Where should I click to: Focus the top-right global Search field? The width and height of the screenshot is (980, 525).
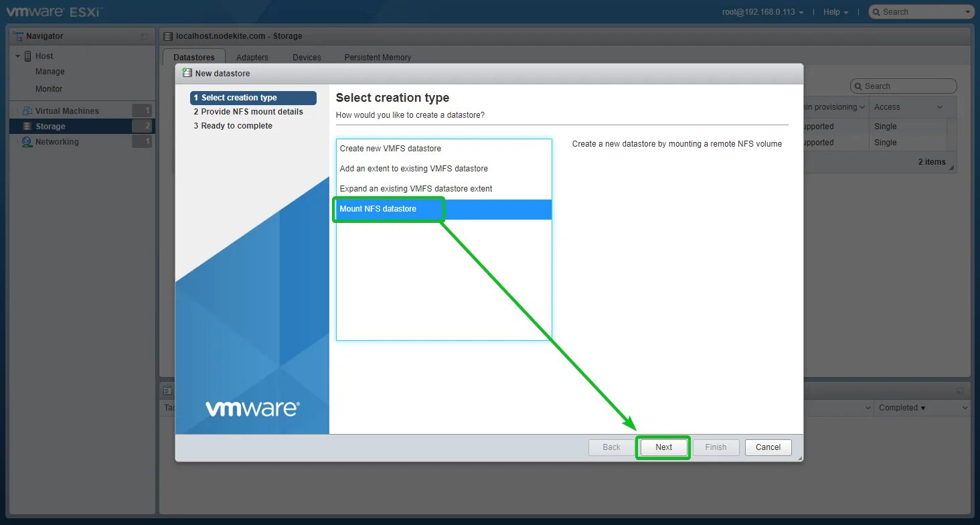921,12
